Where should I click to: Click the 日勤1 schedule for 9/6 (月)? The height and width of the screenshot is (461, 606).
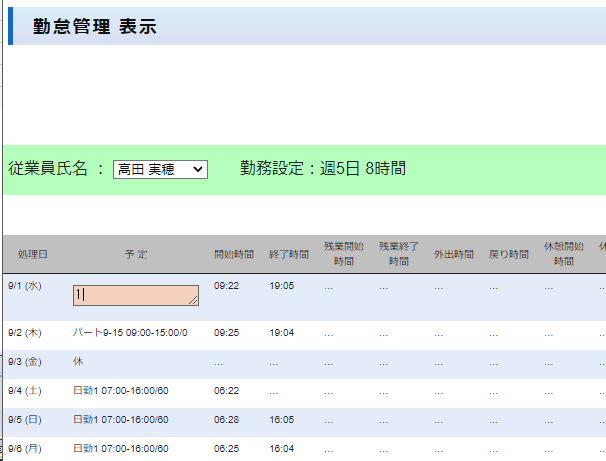tap(120, 449)
